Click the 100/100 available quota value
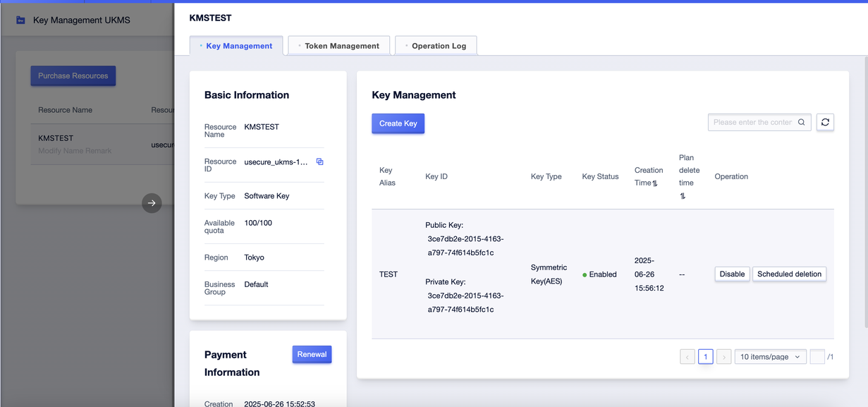Image resolution: width=868 pixels, height=407 pixels. [258, 223]
